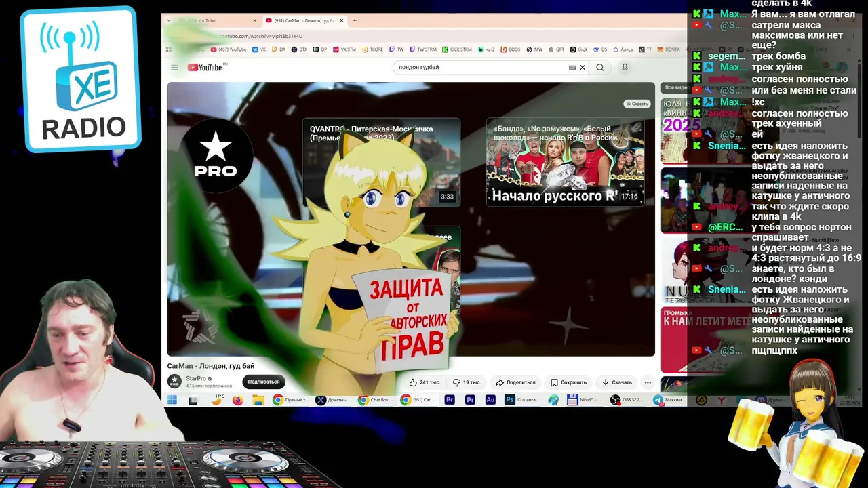This screenshot has height=488, width=868.
Task: Open the ПОЧТА bookmark
Action: [668, 49]
